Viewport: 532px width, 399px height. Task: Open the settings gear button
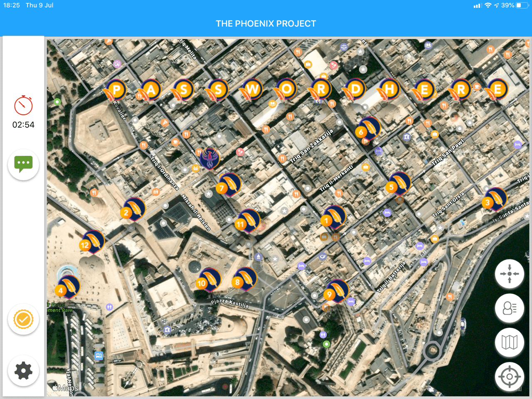[x=23, y=371]
